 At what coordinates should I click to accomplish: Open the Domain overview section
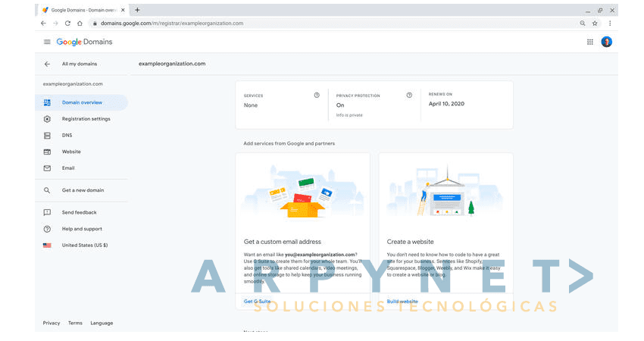[81, 103]
